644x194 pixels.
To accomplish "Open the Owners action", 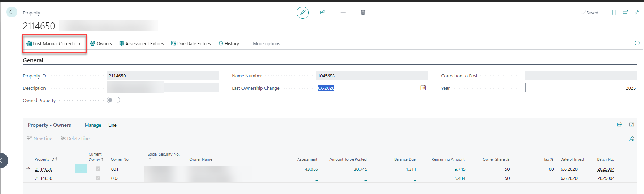I will coord(101,43).
